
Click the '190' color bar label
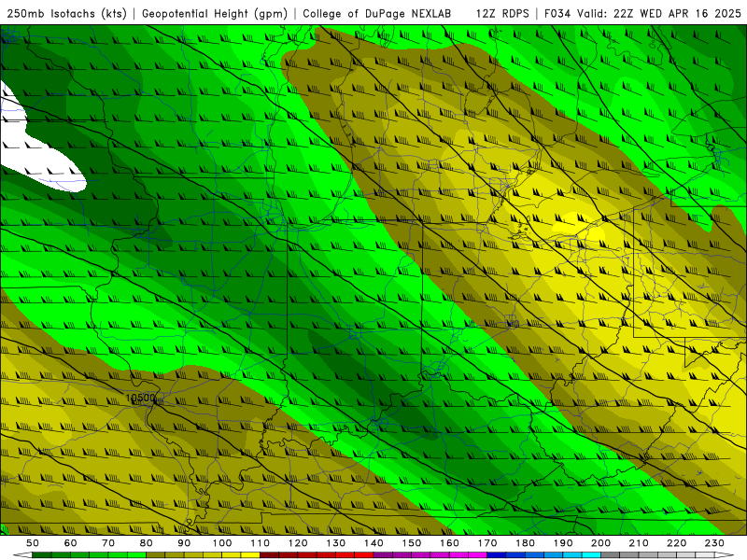(563, 543)
